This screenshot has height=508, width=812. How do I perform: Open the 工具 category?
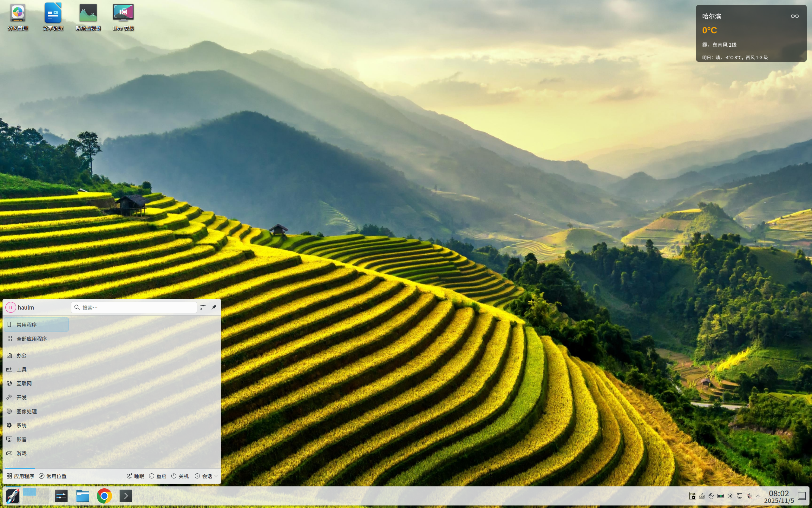tap(36, 370)
